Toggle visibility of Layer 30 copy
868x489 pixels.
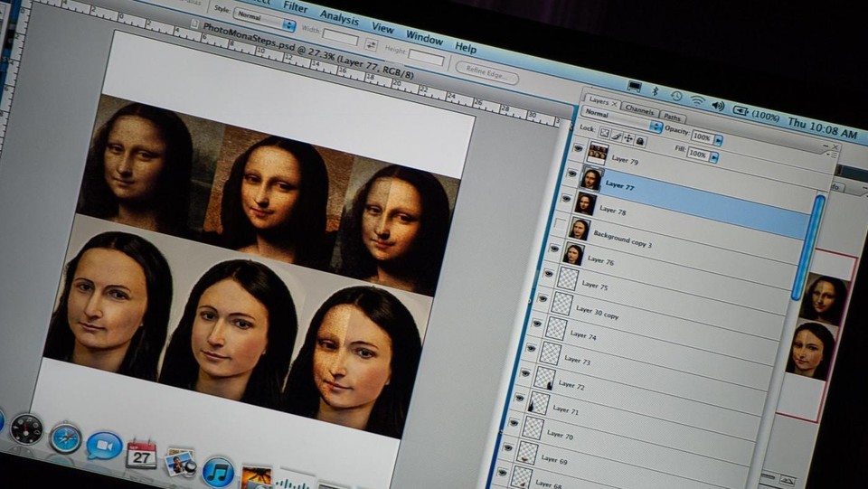tap(542, 298)
